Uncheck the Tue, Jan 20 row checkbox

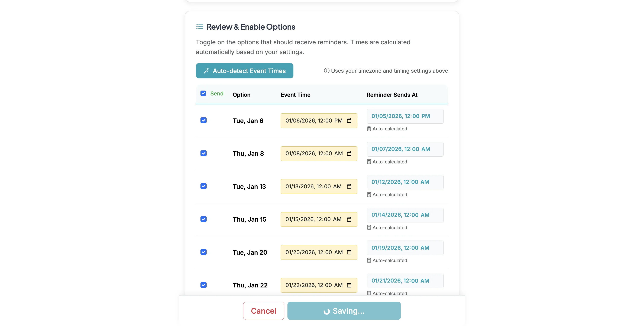pyautogui.click(x=203, y=252)
